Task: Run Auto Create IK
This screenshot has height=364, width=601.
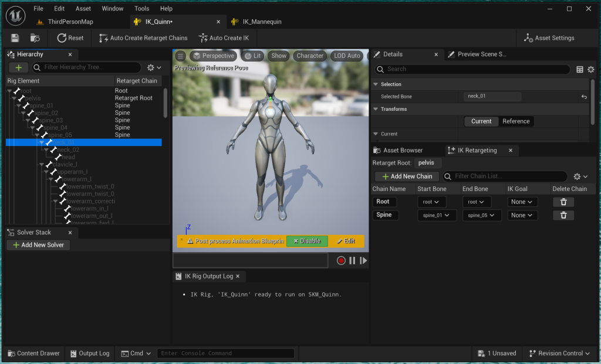Action: pyautogui.click(x=224, y=38)
